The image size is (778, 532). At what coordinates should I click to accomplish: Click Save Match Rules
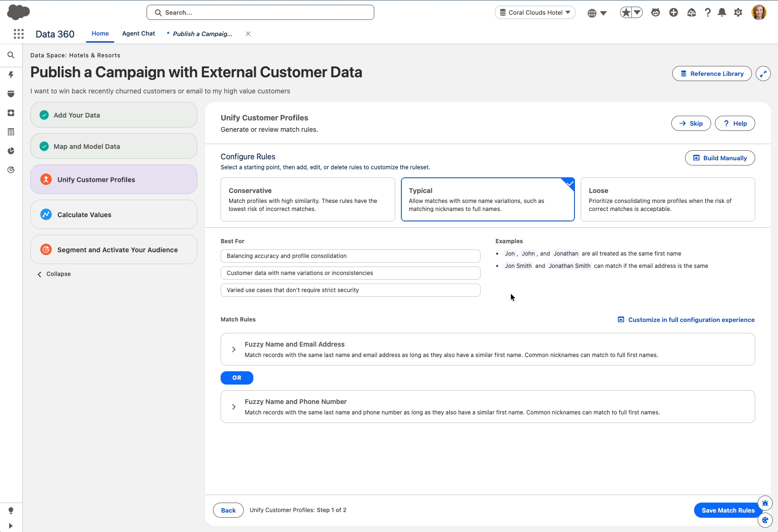728,510
